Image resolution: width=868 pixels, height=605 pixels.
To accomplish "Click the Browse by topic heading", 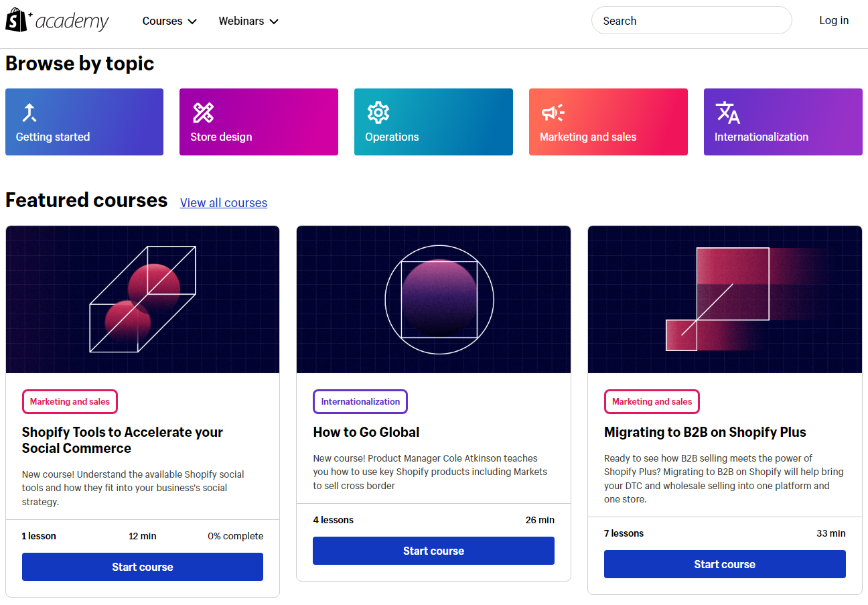I will point(80,64).
